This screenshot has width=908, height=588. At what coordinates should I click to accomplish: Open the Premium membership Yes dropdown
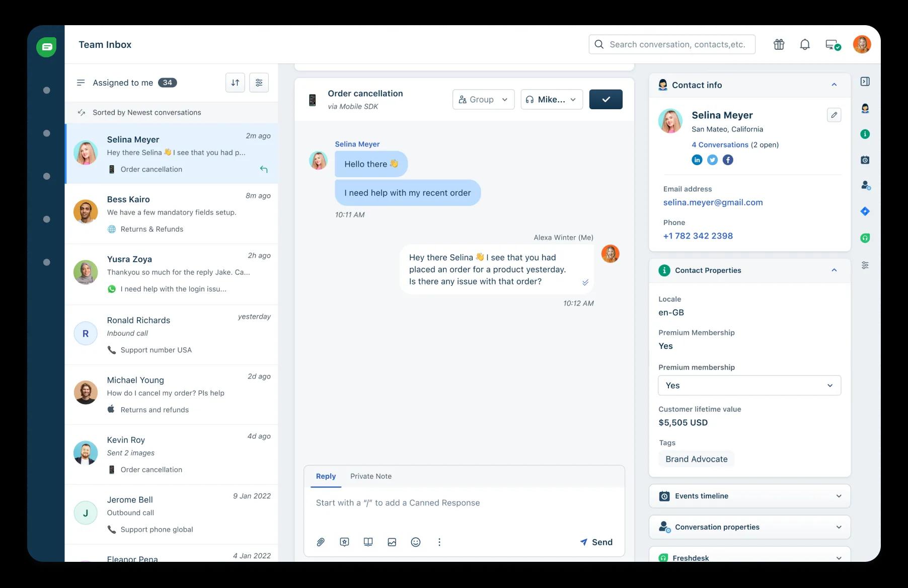749,385
